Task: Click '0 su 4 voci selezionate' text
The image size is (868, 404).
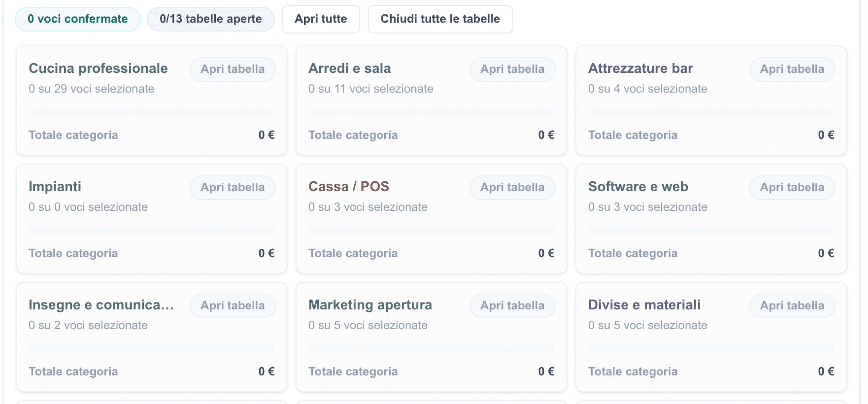Action: pos(648,89)
